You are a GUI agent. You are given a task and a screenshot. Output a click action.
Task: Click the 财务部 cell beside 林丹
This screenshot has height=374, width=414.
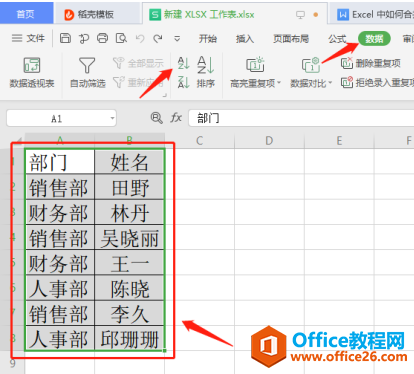pyautogui.click(x=60, y=212)
